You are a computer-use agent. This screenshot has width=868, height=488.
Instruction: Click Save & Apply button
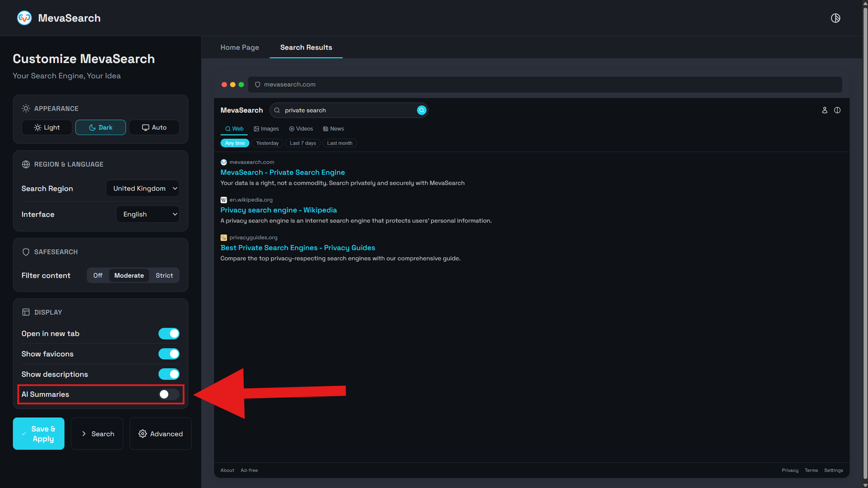pyautogui.click(x=39, y=434)
